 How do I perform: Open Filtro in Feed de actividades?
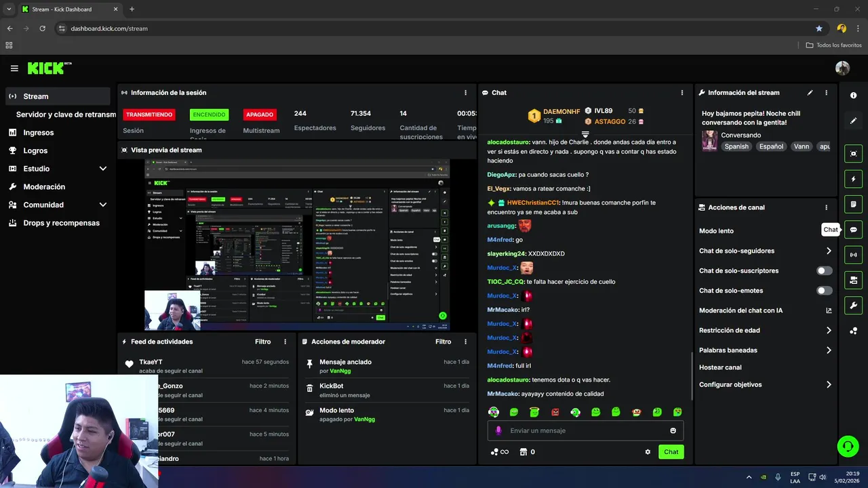click(262, 342)
